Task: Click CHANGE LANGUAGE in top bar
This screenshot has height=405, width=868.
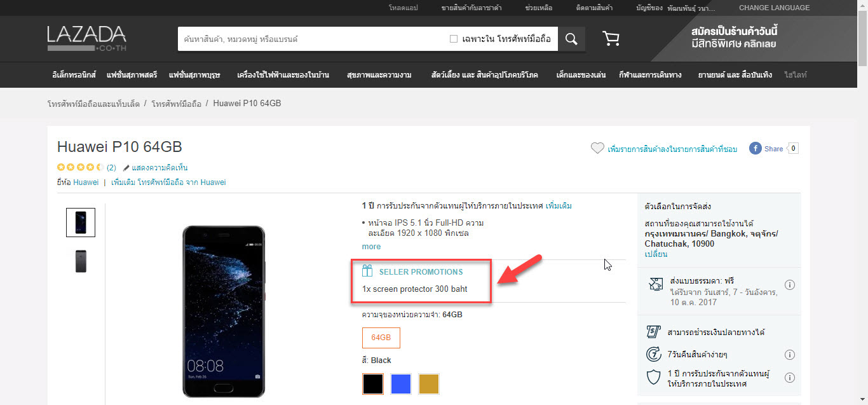Action: [x=774, y=8]
